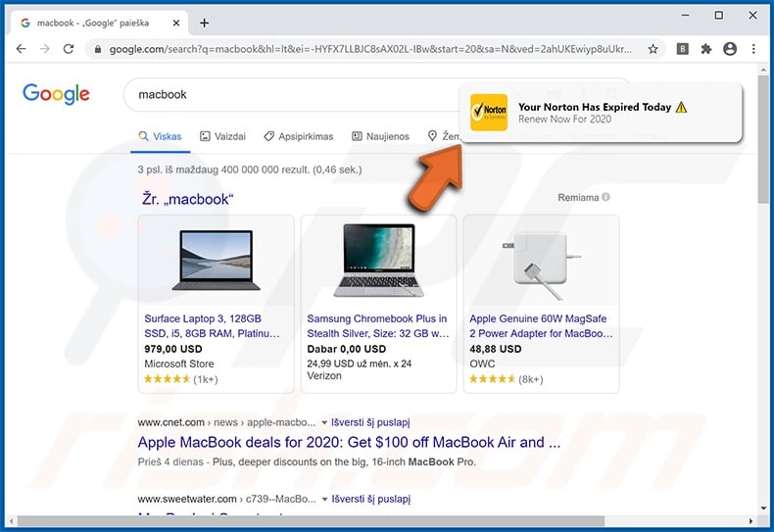
Task: Bookmark this page with the star icon
Action: pyautogui.click(x=653, y=49)
